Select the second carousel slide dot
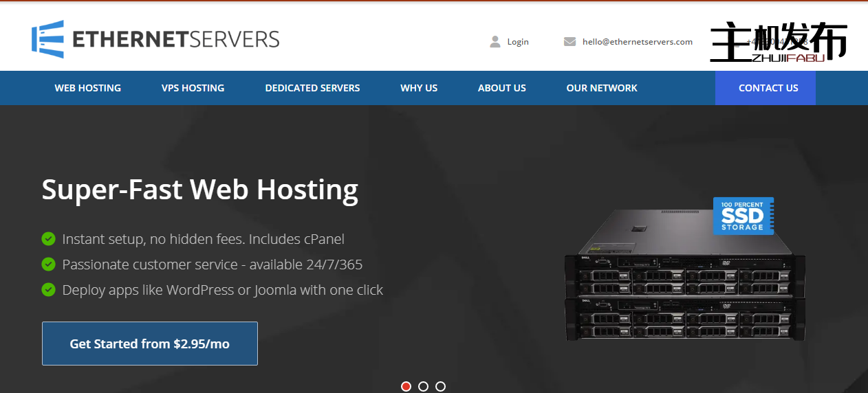868x393 pixels. click(x=423, y=386)
